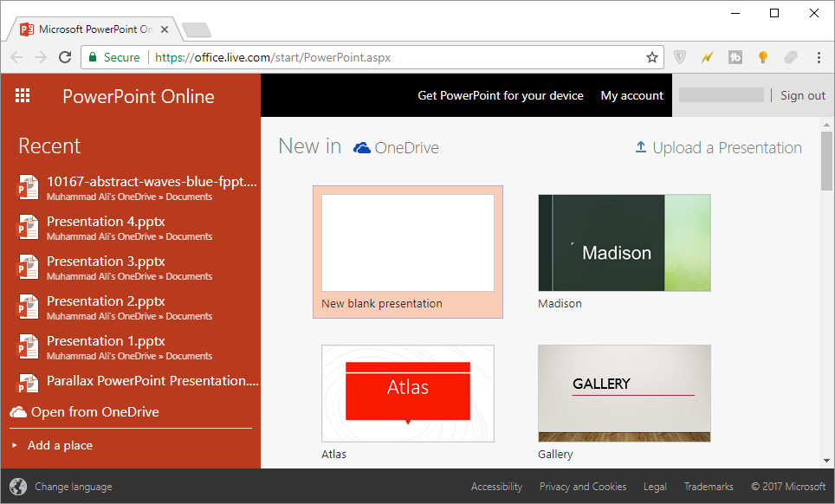Click the grayed account name box
Image resolution: width=835 pixels, height=504 pixels.
[x=721, y=95]
